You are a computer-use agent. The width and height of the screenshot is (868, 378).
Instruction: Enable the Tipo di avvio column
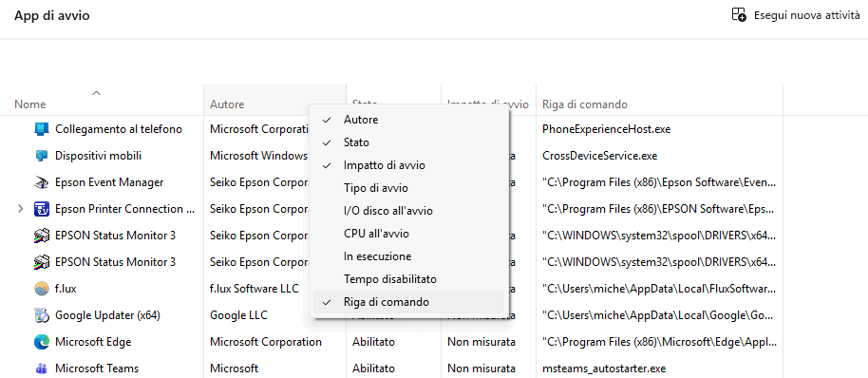point(408,188)
